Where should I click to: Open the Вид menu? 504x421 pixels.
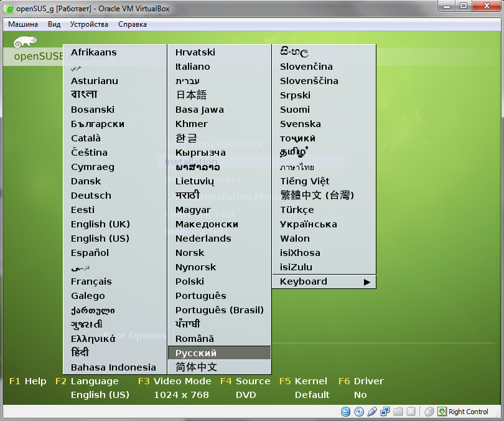point(54,24)
